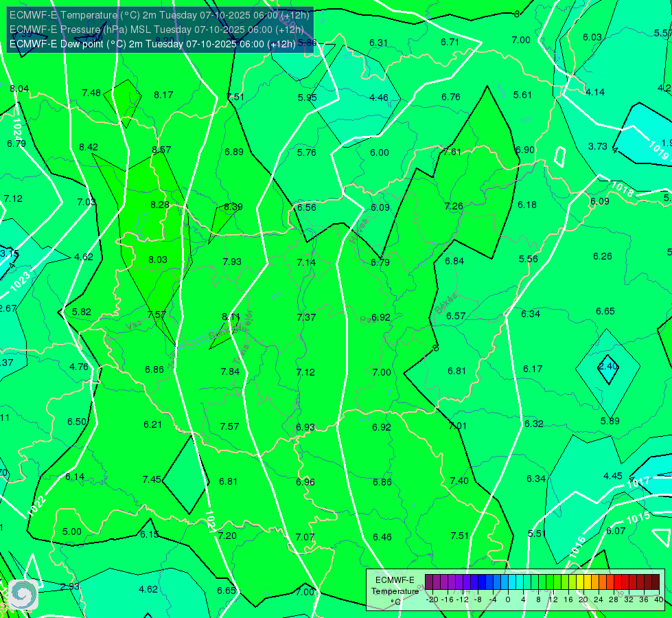Click the 5.95 grid value
Viewport: 672px width, 618px height.
click(308, 98)
